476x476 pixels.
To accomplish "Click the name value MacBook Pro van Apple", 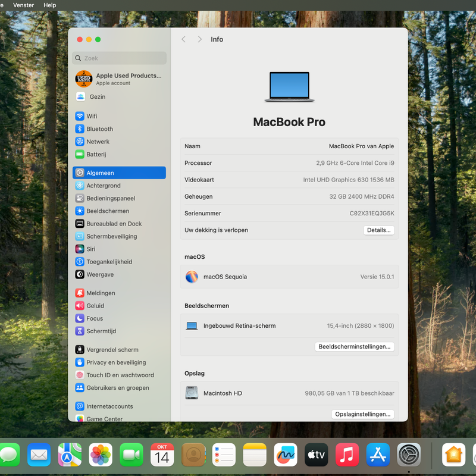I will click(362, 146).
